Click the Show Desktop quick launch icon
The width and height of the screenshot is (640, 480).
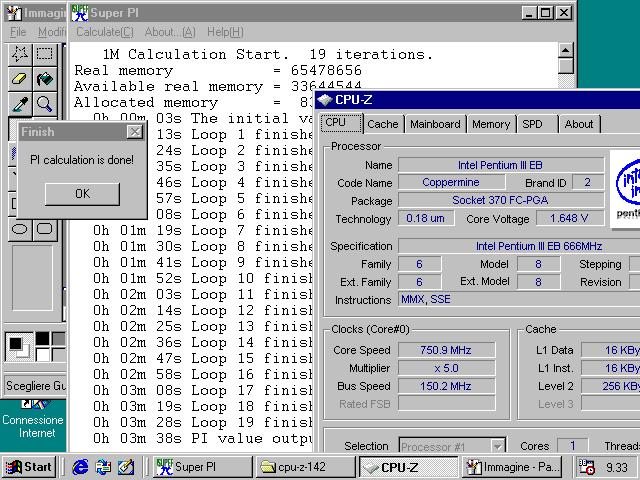pyautogui.click(x=103, y=467)
